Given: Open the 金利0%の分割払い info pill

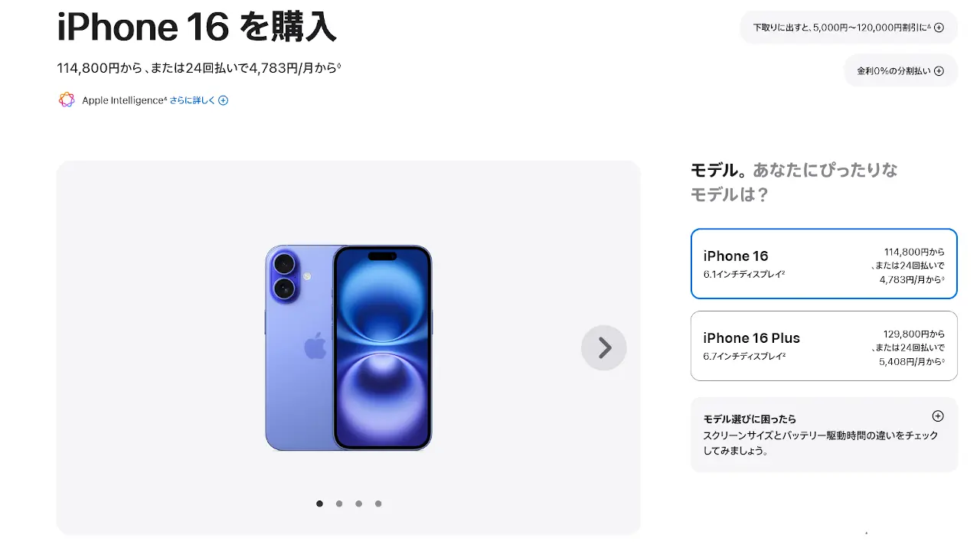Looking at the screenshot, I should click(900, 71).
